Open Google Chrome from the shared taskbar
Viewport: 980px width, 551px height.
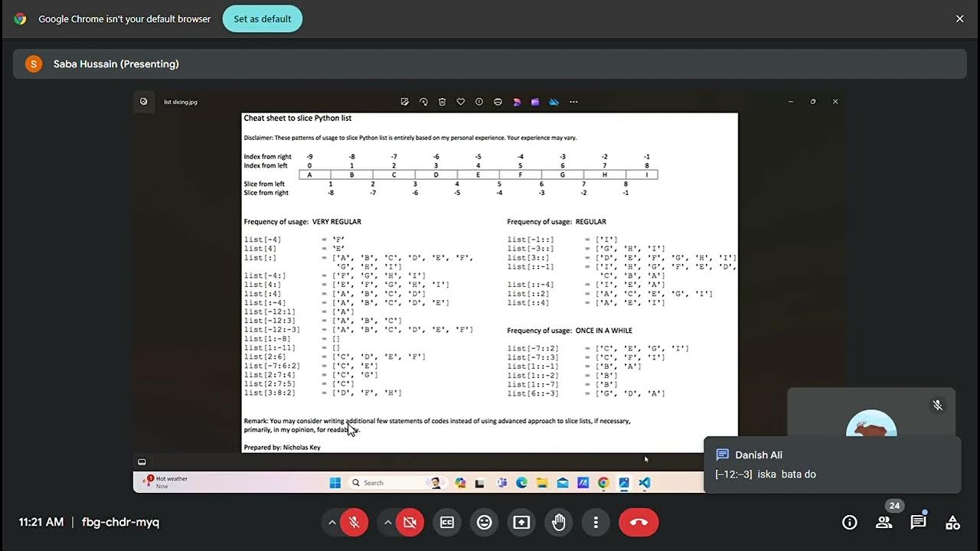tap(603, 482)
